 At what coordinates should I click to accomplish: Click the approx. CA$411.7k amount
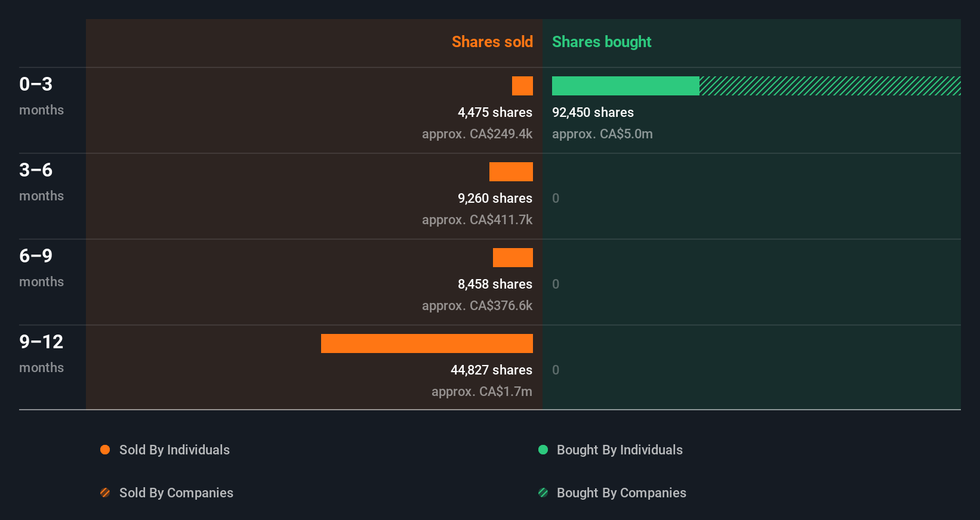[x=477, y=219]
